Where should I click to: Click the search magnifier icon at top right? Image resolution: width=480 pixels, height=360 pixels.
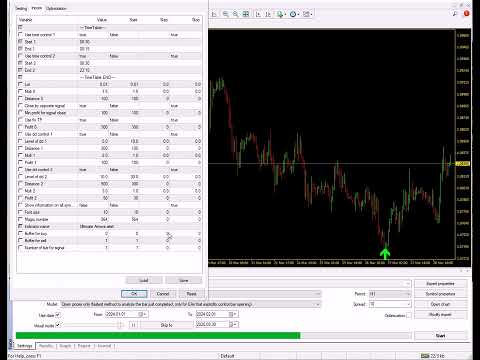(455, 14)
